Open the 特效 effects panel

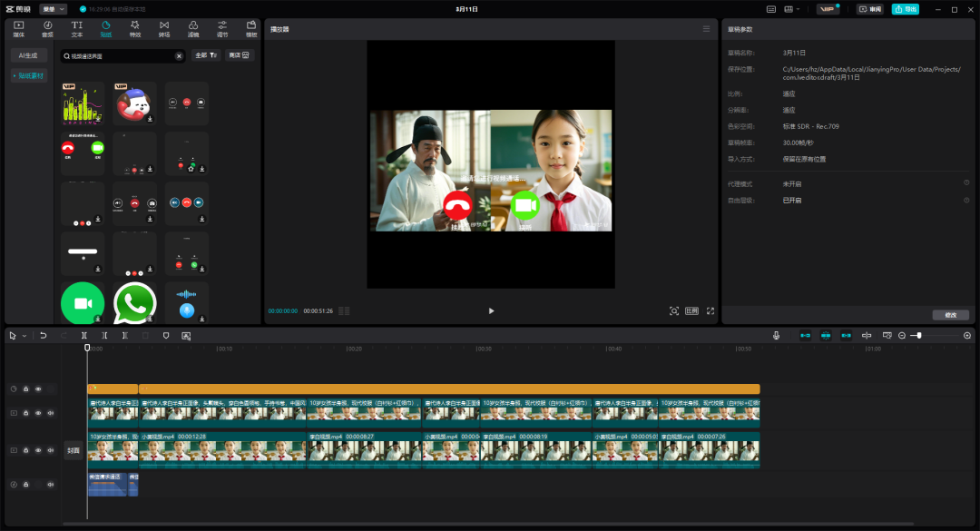135,28
